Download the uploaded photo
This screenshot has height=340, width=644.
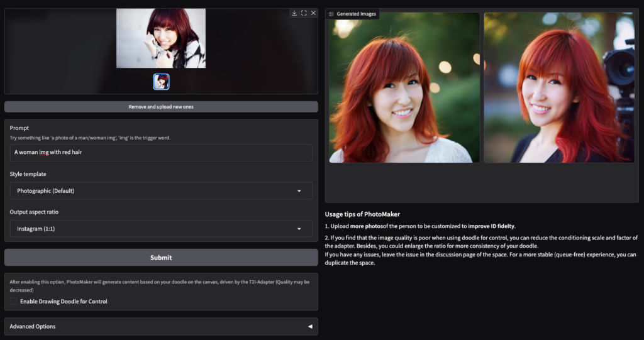tap(294, 13)
